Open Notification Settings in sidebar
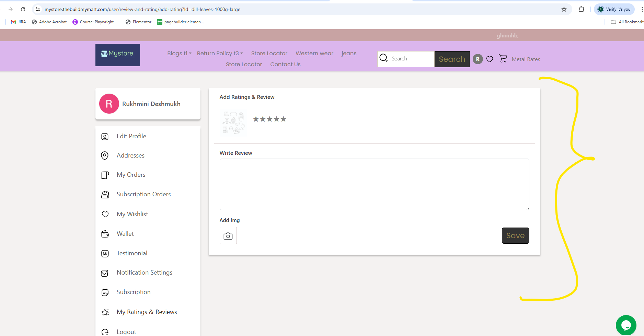This screenshot has height=336, width=644. pyautogui.click(x=144, y=273)
